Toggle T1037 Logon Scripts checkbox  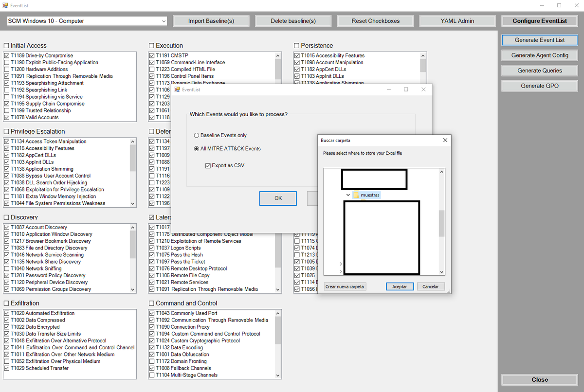click(x=152, y=248)
